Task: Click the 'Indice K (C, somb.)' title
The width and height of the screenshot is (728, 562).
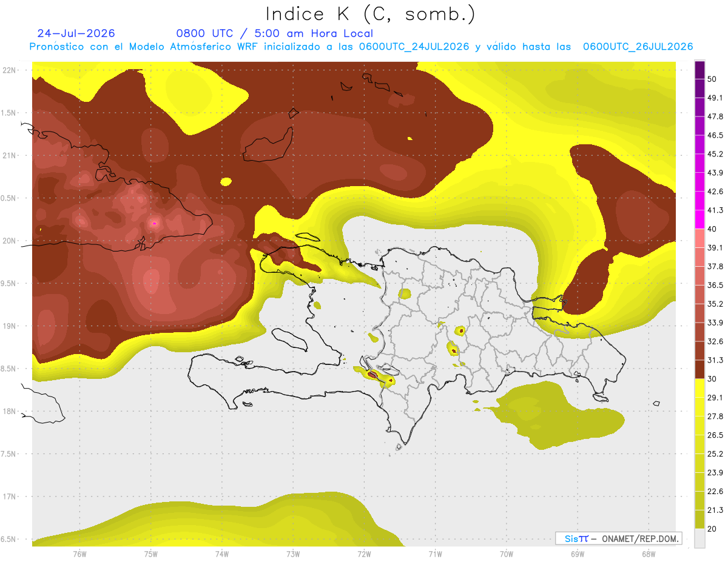Action: coord(370,14)
